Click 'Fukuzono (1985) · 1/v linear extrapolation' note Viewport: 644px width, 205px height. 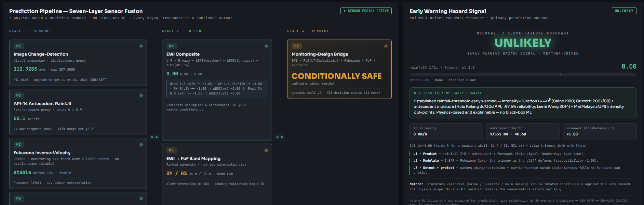tap(52, 183)
